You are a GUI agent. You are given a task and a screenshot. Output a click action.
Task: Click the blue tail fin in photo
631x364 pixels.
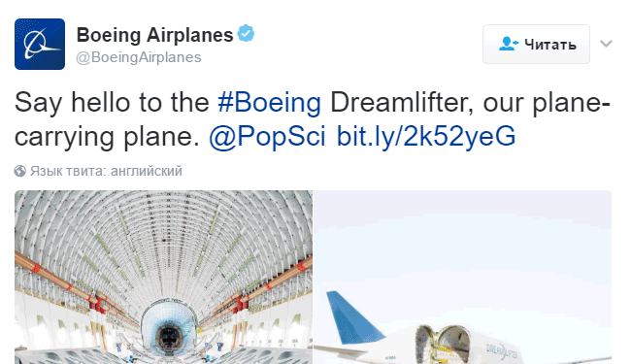354,317
